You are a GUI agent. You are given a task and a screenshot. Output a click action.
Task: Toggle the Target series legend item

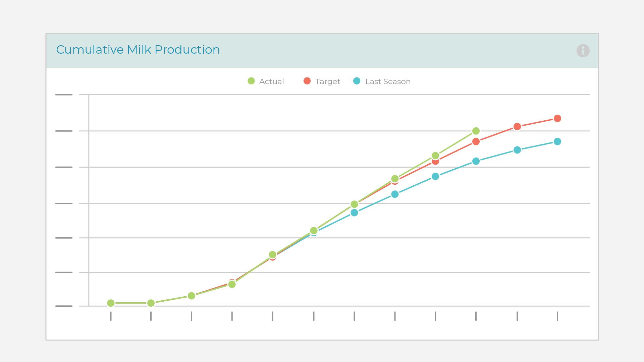coord(327,81)
